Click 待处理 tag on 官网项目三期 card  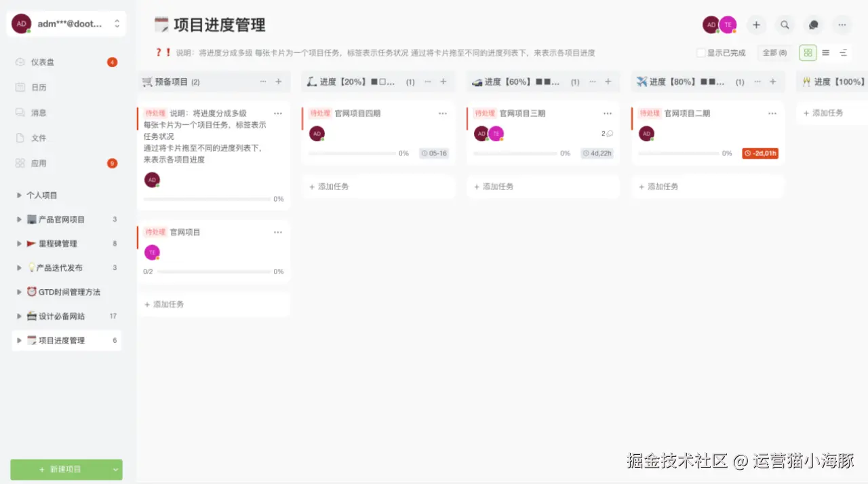click(x=485, y=113)
